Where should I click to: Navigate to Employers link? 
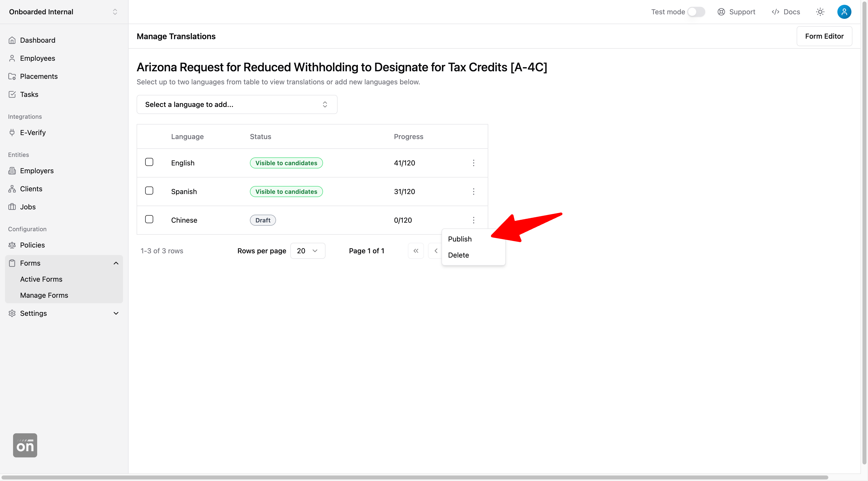coord(37,171)
